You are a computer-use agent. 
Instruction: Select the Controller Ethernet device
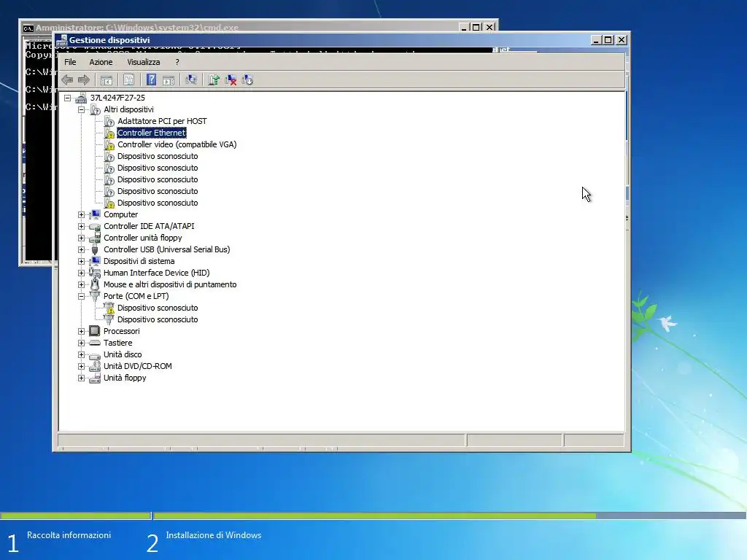[x=152, y=133]
